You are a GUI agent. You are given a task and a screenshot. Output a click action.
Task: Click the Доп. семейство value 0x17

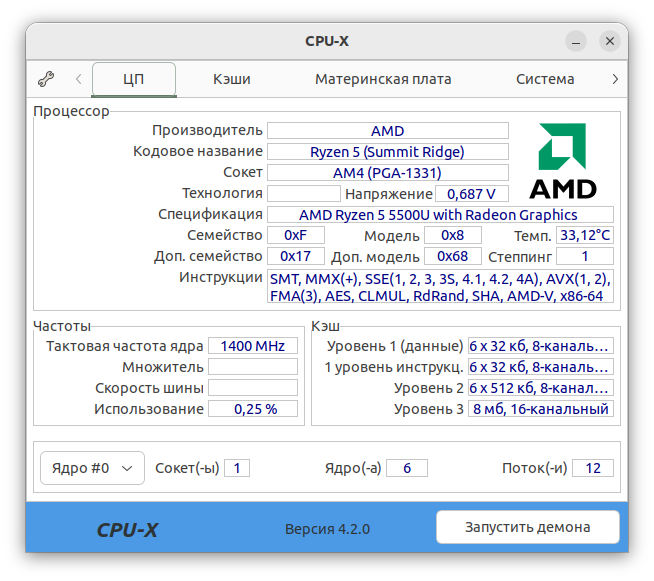click(x=296, y=256)
